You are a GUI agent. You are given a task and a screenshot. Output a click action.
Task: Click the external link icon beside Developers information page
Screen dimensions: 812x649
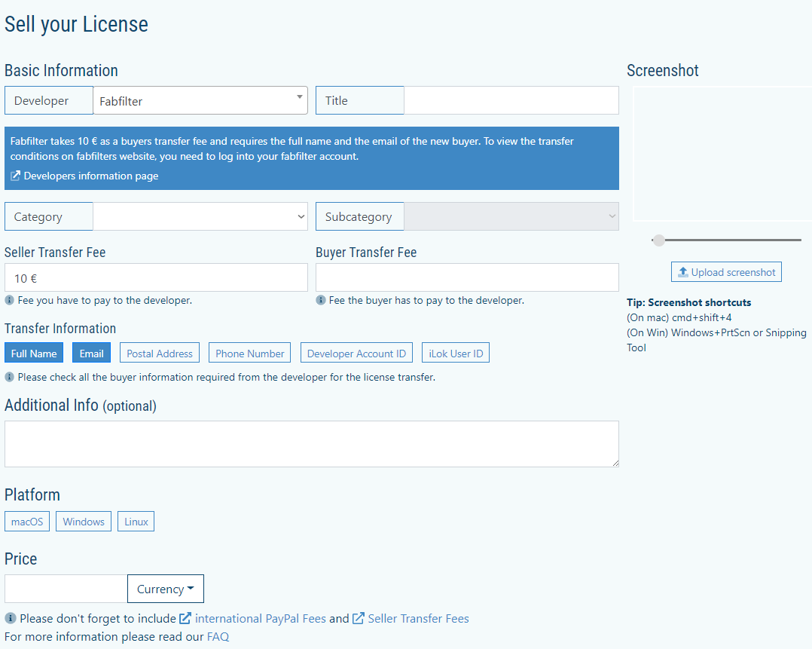tap(16, 176)
